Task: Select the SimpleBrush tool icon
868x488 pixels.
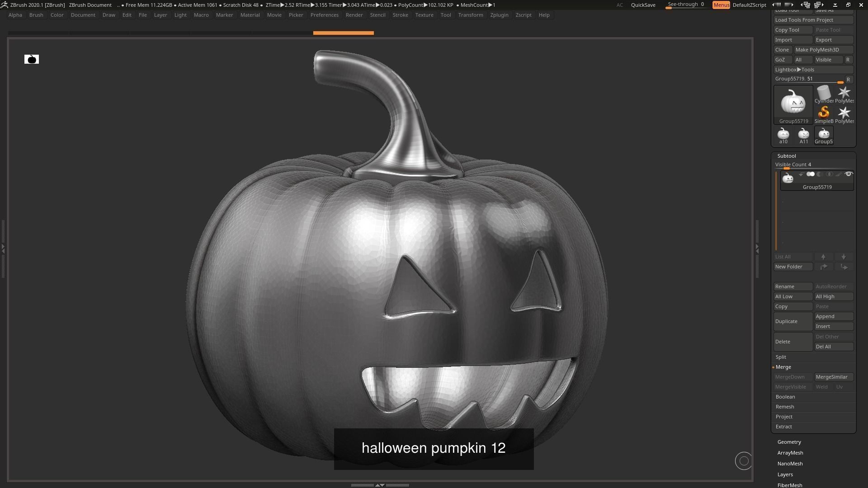Action: pyautogui.click(x=824, y=115)
